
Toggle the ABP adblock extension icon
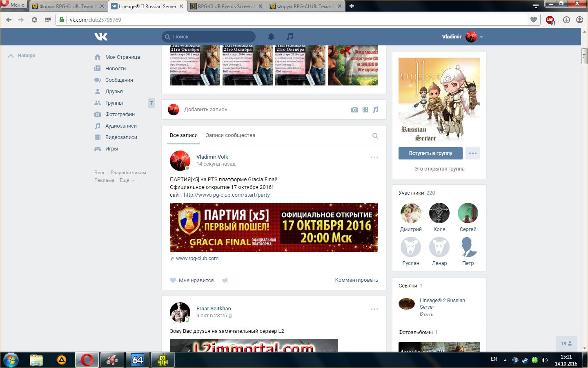click(550, 20)
